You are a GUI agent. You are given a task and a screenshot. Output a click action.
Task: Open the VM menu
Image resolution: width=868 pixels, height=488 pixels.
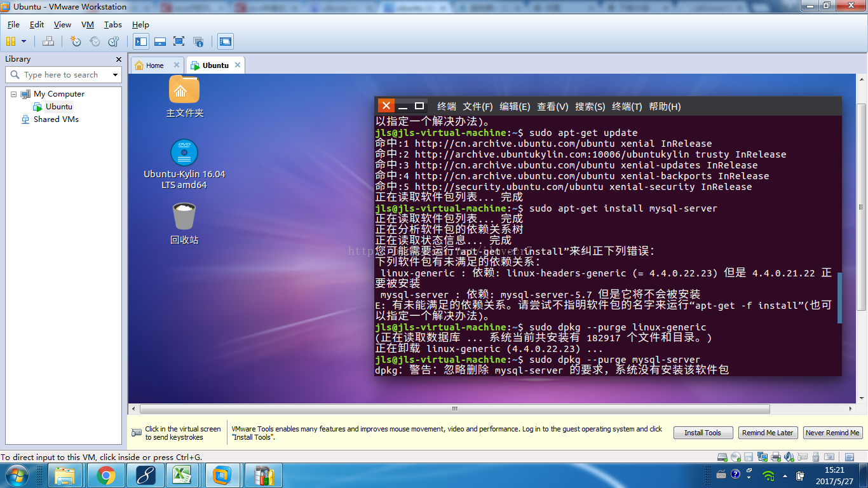[x=88, y=25]
